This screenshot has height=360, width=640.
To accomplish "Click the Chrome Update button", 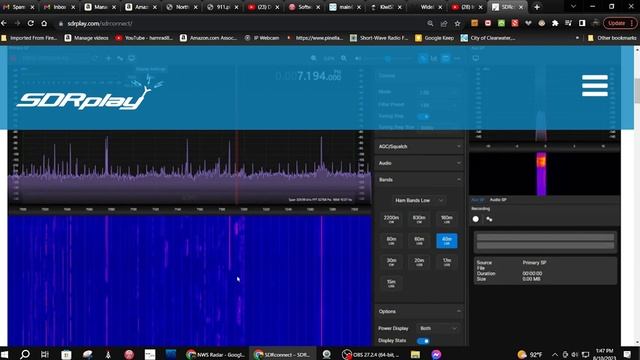I will tap(620, 23).
